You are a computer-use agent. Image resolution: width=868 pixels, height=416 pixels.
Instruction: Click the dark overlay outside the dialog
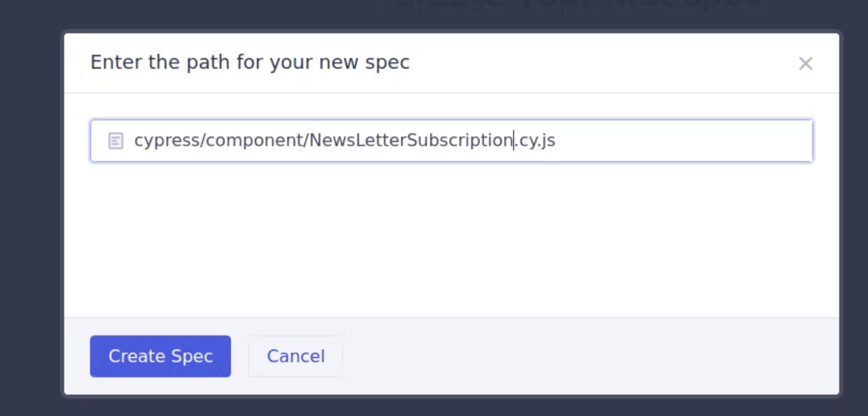pyautogui.click(x=31, y=203)
